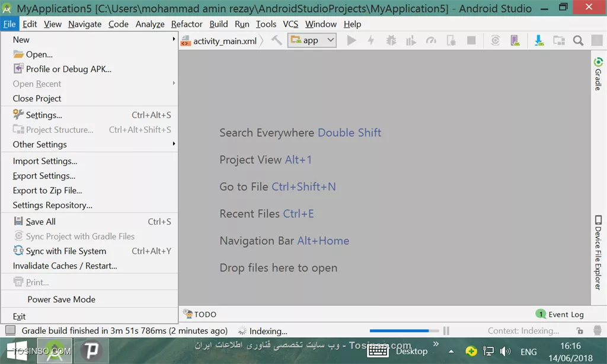Viewport: 607px width, 364px height.
Task: Open the TODO tool window
Action: 200,314
